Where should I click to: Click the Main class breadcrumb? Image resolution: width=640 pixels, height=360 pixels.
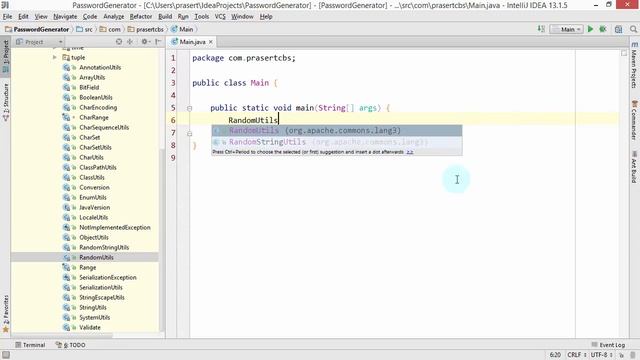(182, 29)
